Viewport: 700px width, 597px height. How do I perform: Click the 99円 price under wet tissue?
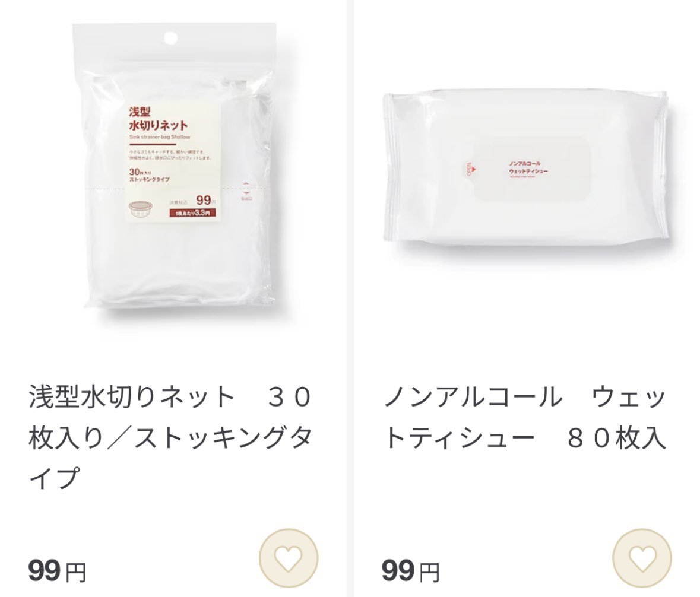[x=410, y=571]
